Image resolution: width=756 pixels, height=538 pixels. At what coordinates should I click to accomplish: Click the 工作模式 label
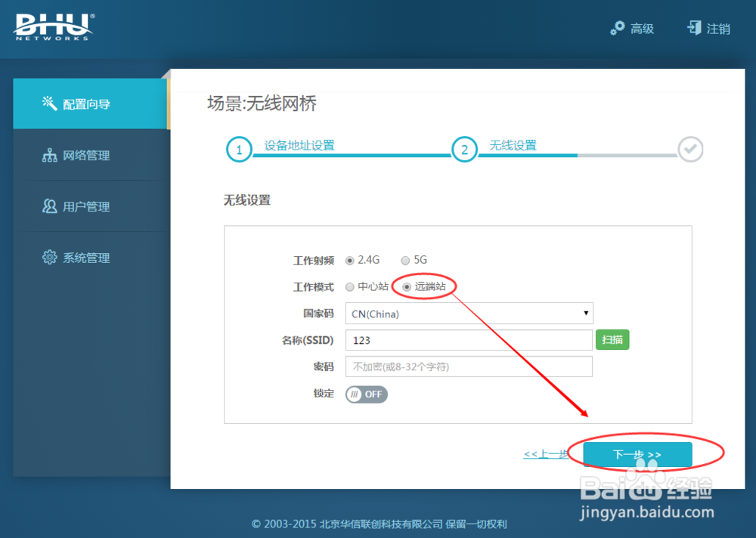point(314,287)
